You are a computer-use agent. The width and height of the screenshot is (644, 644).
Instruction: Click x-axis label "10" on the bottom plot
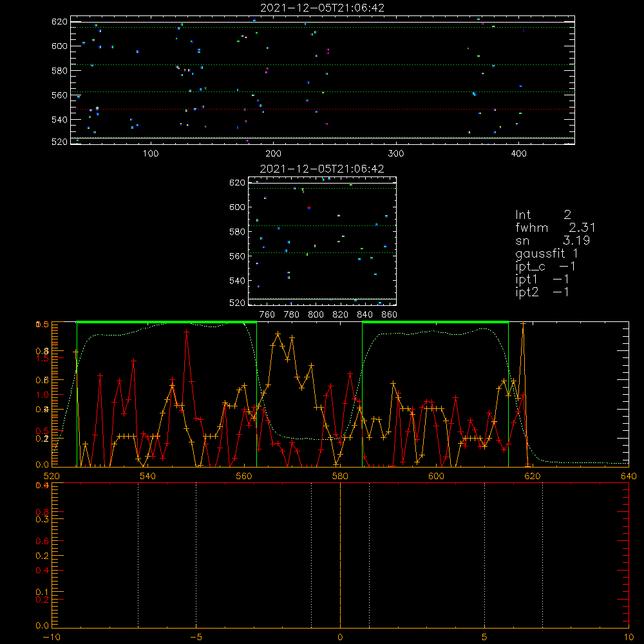[x=629, y=637]
